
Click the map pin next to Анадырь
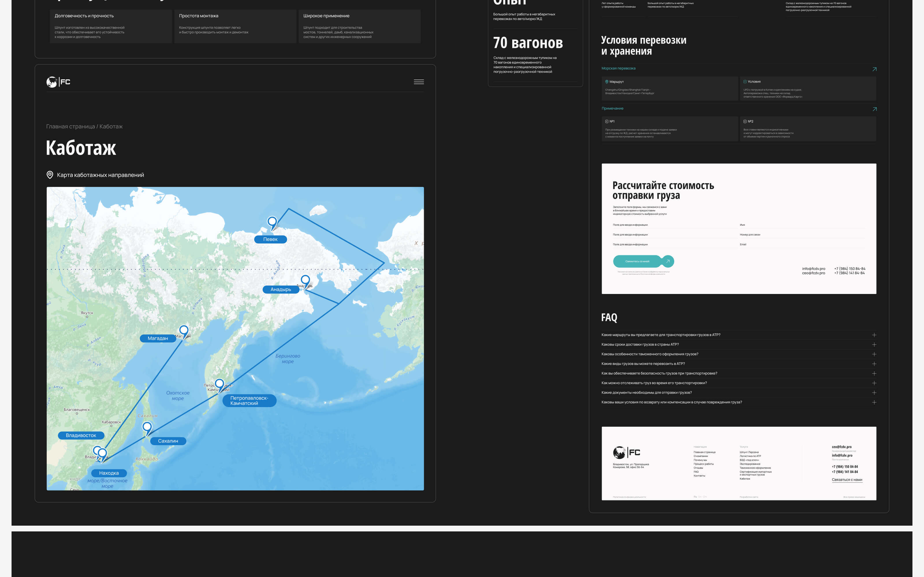click(x=305, y=280)
